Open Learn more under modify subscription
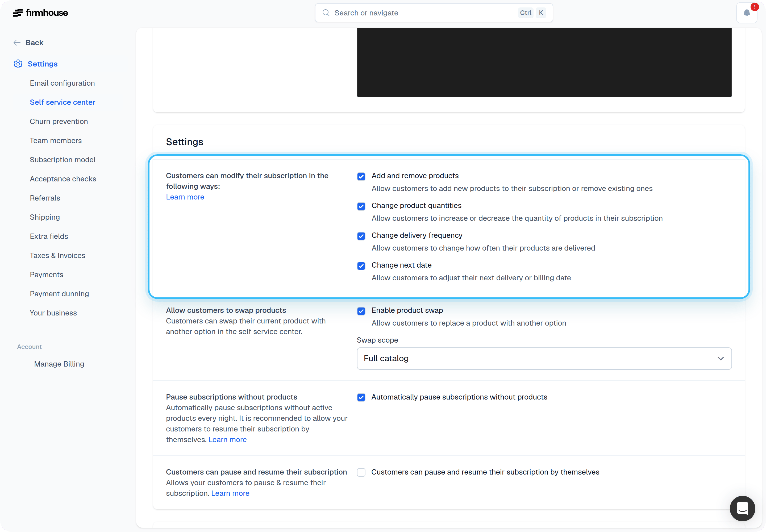This screenshot has width=766, height=532. point(185,197)
